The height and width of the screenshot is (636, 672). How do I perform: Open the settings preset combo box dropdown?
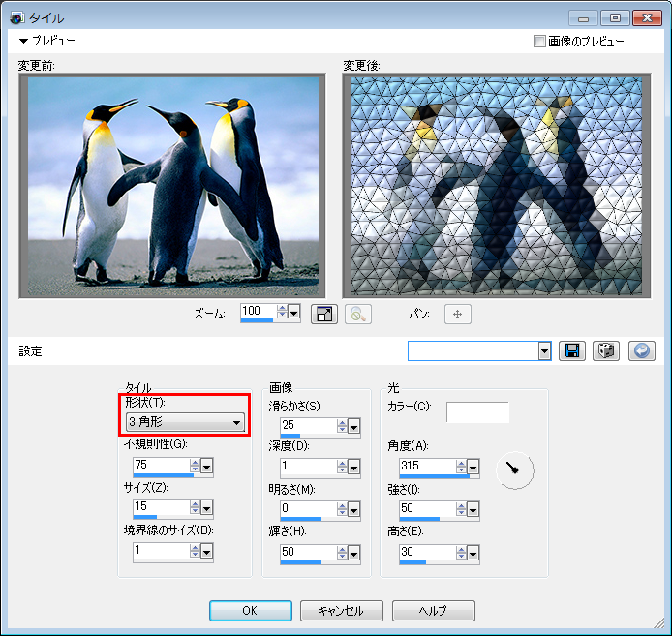(x=544, y=351)
